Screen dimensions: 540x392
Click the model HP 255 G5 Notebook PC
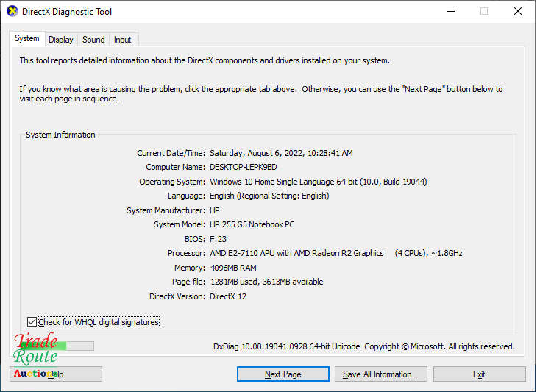click(252, 224)
